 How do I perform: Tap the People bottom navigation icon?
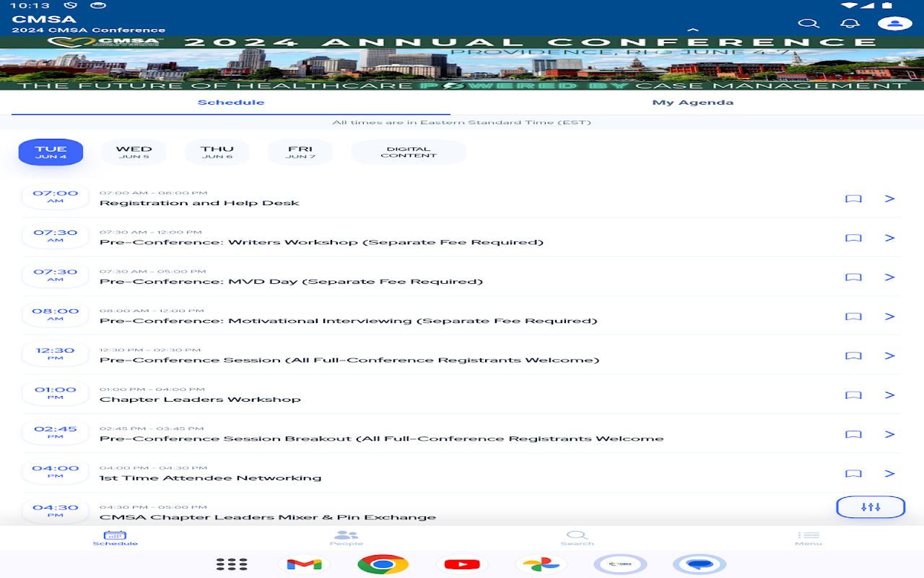click(x=346, y=538)
